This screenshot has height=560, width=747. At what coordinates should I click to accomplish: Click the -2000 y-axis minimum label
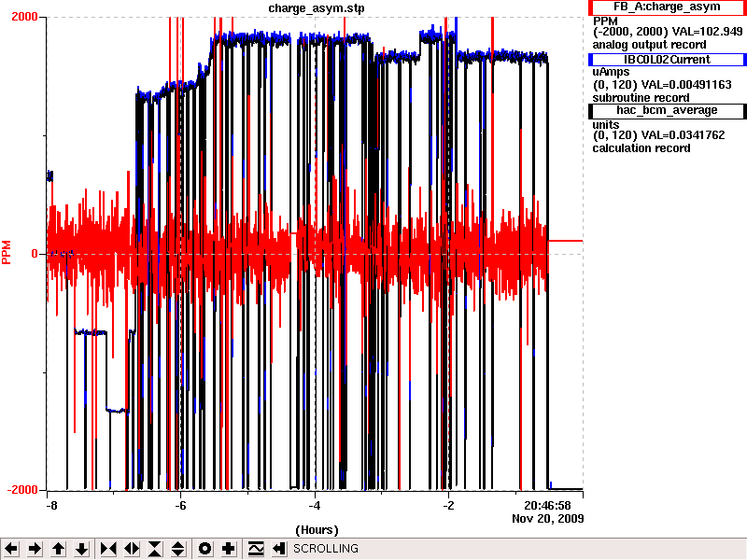(21, 491)
